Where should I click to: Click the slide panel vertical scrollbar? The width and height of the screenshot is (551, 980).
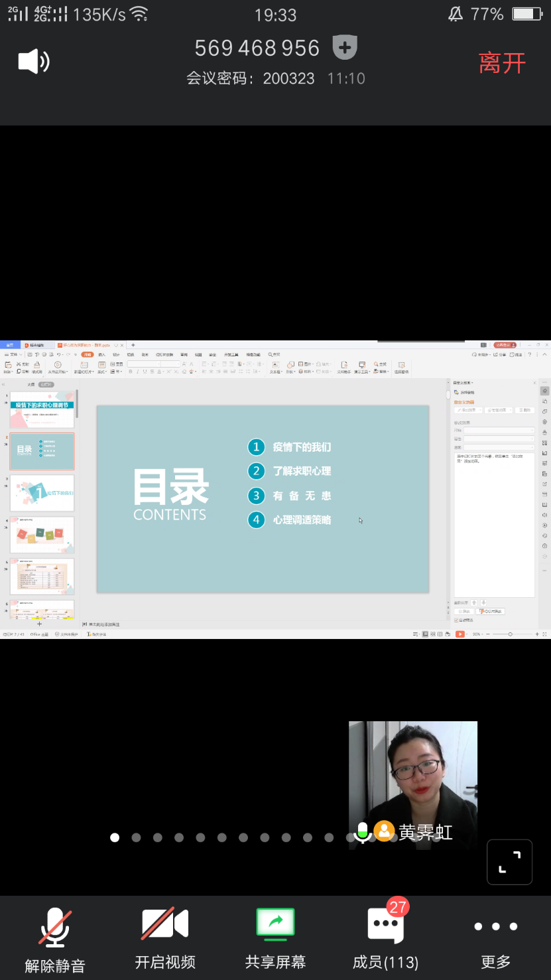click(x=77, y=404)
